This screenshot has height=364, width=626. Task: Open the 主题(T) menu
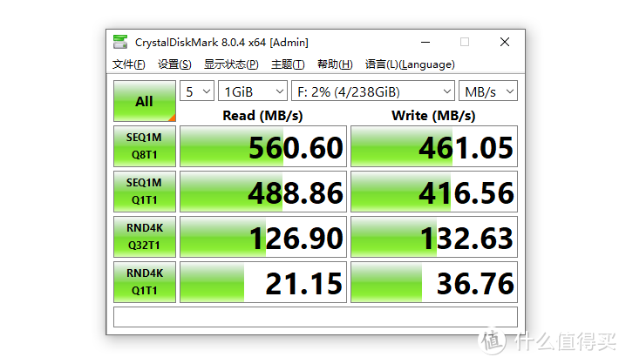click(x=288, y=64)
